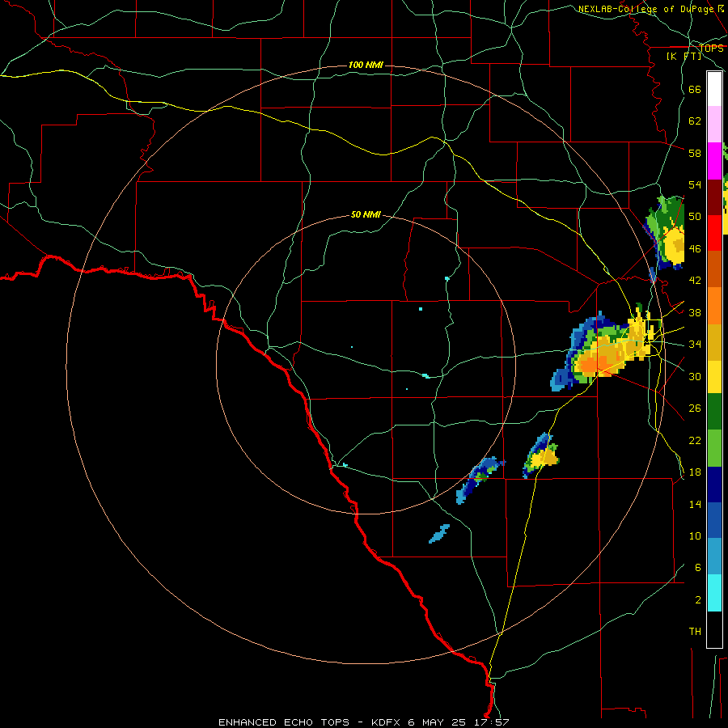The image size is (728, 728).
Task: Click the navy legend swatch
Action: (714, 485)
